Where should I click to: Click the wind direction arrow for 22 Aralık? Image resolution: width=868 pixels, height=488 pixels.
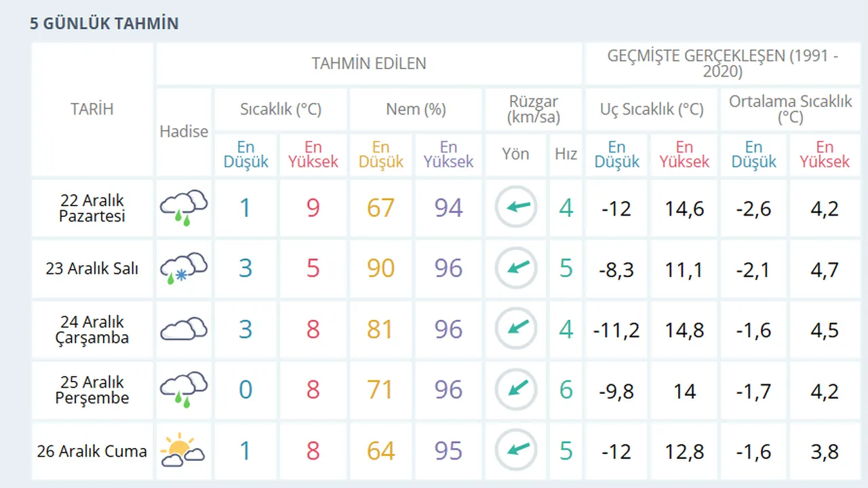515,207
